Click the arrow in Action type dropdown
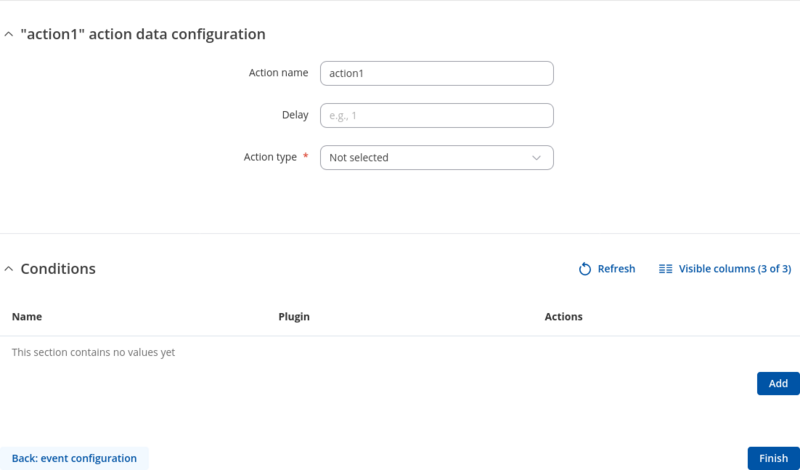The width and height of the screenshot is (800, 470). (536, 158)
